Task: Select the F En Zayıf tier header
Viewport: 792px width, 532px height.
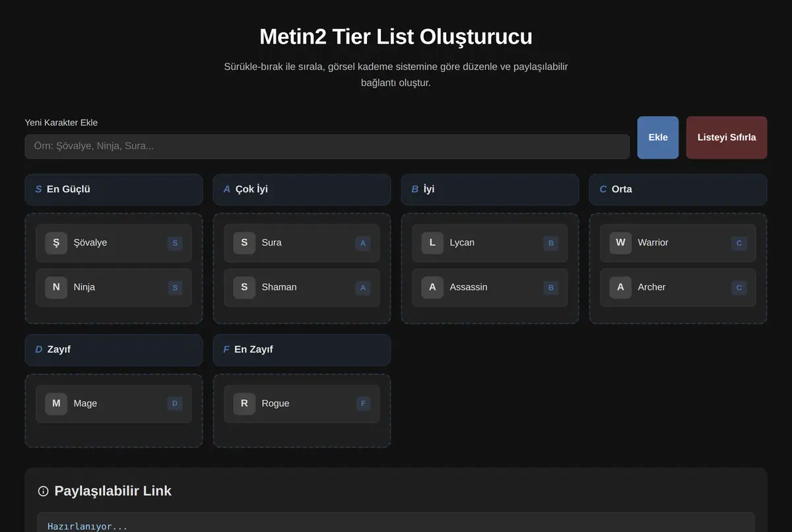Action: click(x=302, y=350)
